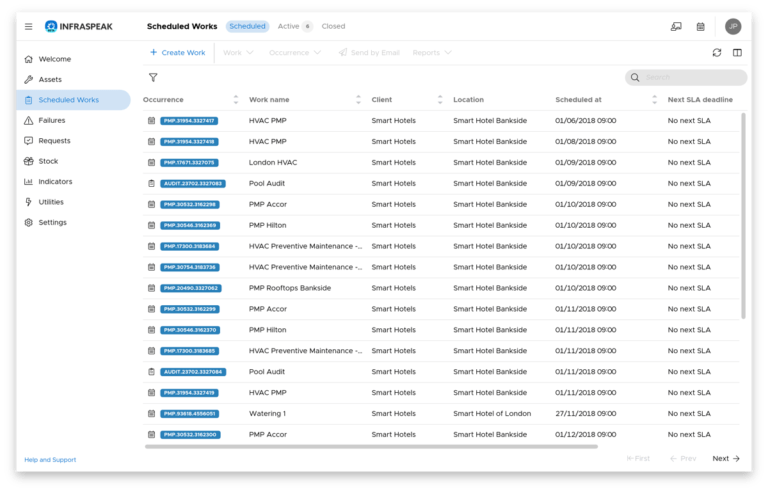Click into the Search field
768x492 pixels.
pos(686,77)
